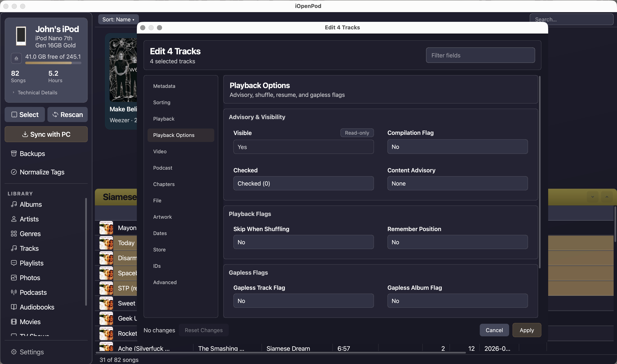617x364 pixels.
Task: Click the Rescan button label
Action: click(x=72, y=114)
